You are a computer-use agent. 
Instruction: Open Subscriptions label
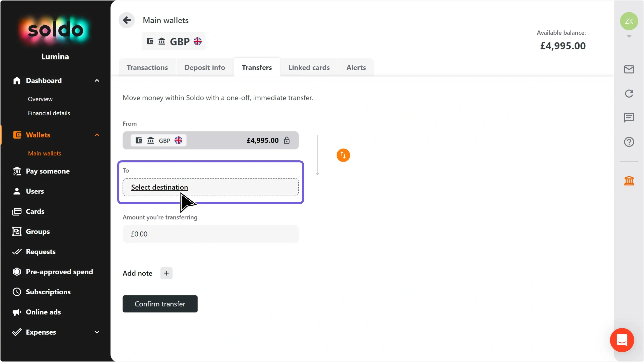click(48, 292)
